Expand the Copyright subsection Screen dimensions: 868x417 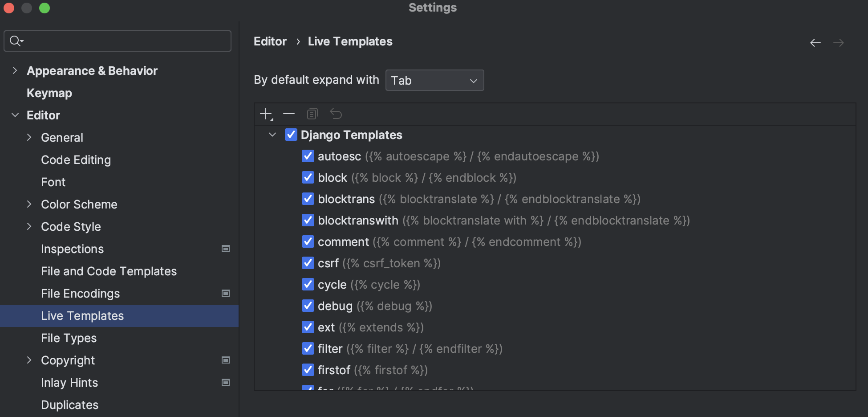point(29,360)
